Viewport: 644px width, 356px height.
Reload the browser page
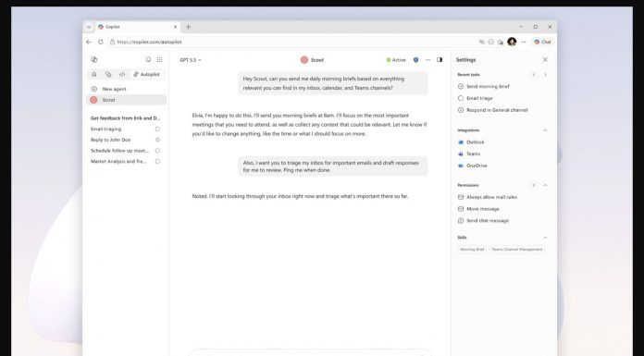pos(100,42)
